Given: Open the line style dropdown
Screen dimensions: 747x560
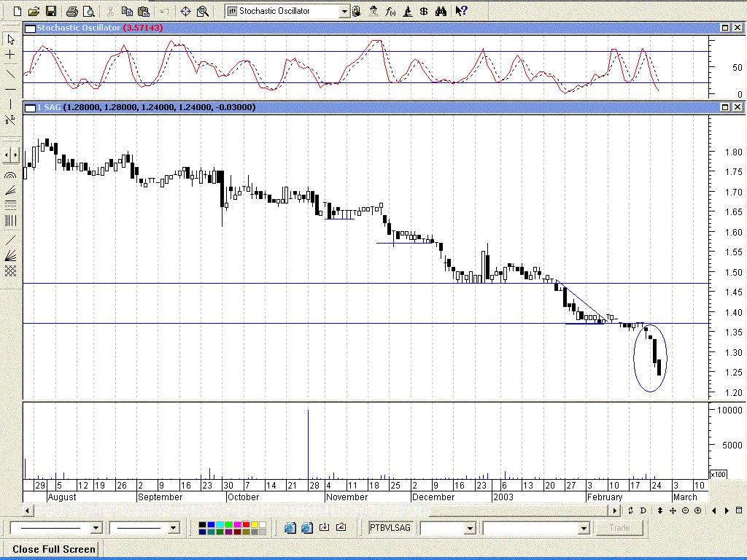Looking at the screenshot, I should tap(97, 528).
